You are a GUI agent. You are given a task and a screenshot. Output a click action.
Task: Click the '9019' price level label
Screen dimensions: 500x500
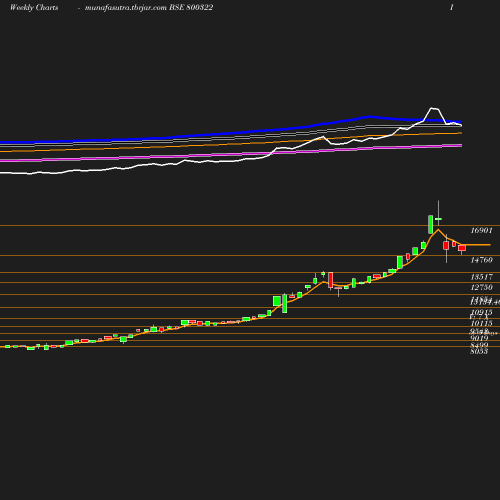(x=479, y=338)
